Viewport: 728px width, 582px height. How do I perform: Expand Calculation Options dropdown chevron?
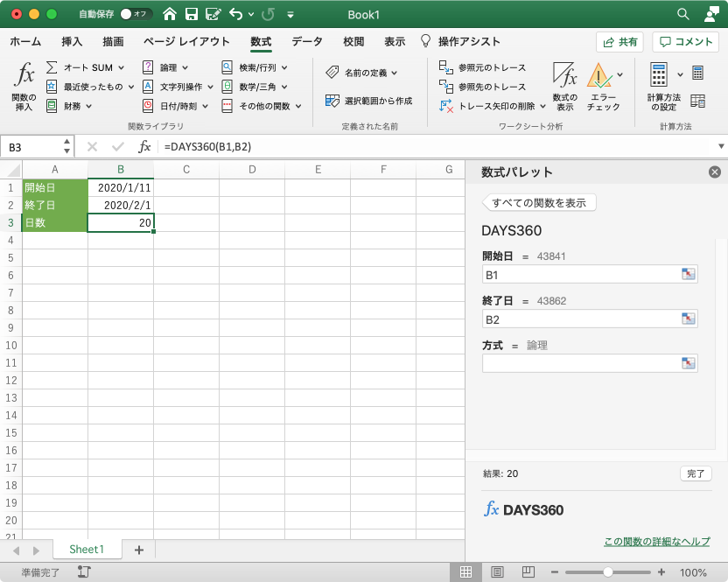[680, 74]
